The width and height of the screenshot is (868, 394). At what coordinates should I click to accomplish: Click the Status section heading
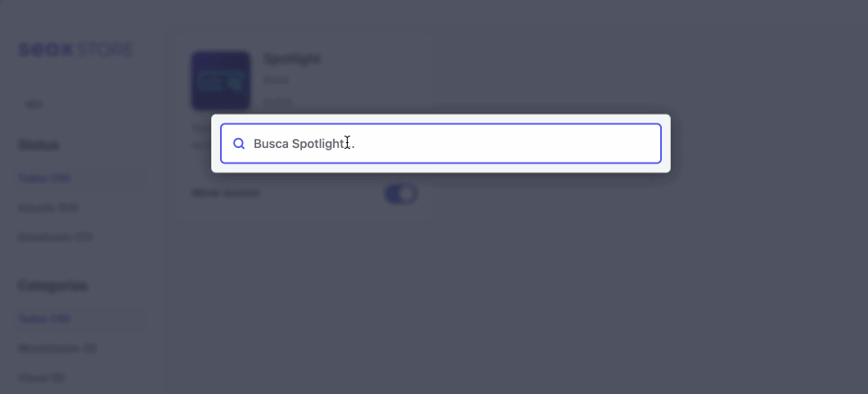coord(38,145)
